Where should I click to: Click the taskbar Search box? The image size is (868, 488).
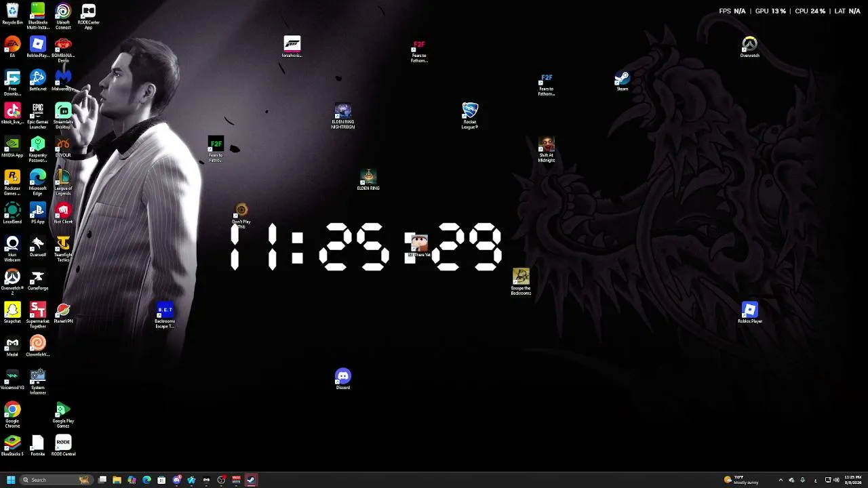57,480
